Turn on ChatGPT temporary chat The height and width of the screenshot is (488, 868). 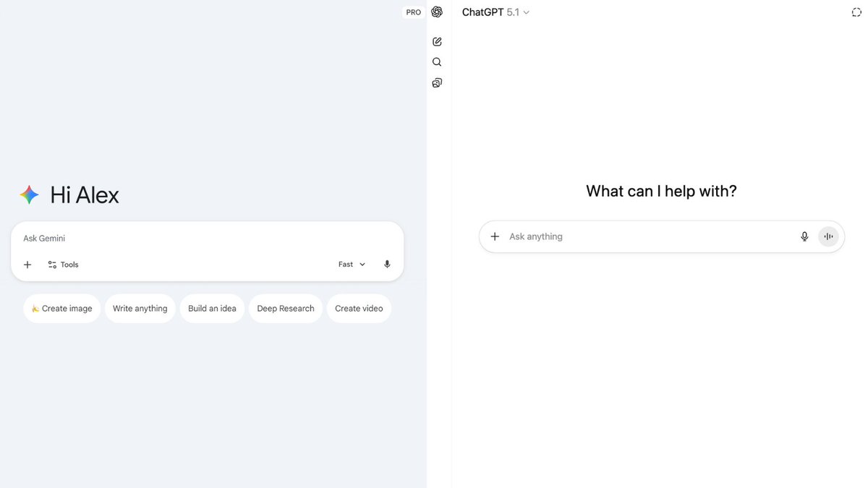click(x=856, y=12)
